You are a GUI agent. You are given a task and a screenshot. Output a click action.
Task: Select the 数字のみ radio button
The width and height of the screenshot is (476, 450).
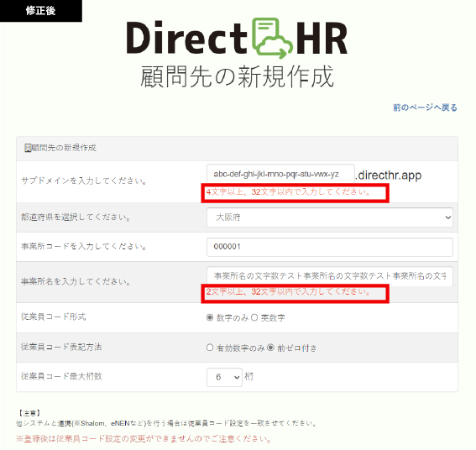click(210, 317)
